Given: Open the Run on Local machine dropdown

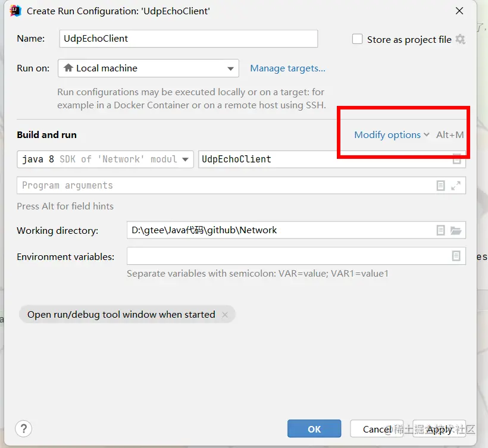Looking at the screenshot, I should point(148,68).
